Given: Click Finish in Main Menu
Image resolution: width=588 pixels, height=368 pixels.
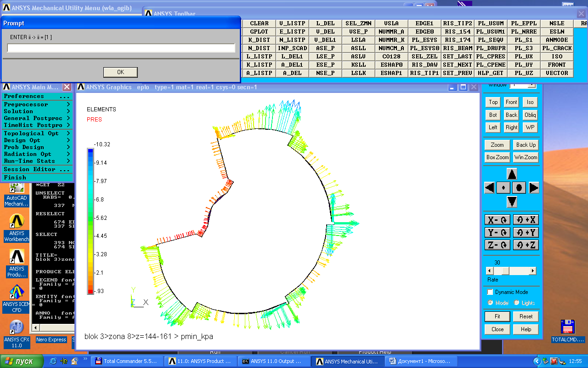Looking at the screenshot, I should [x=37, y=178].
